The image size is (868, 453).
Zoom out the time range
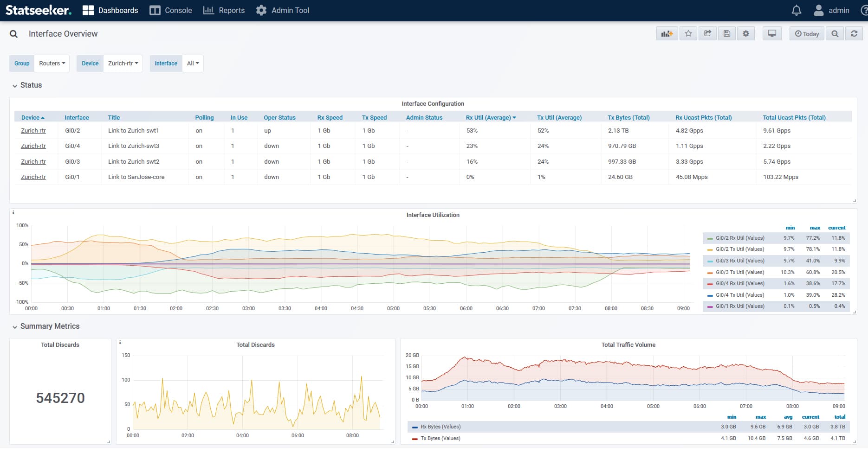[835, 34]
